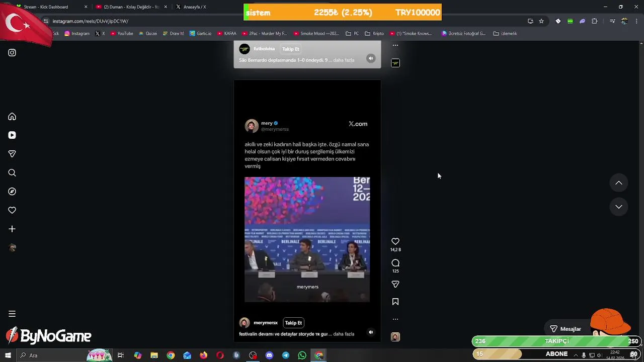The height and width of the screenshot is (362, 644).
Task: Open the Windows Start menu
Action: pos(8,355)
